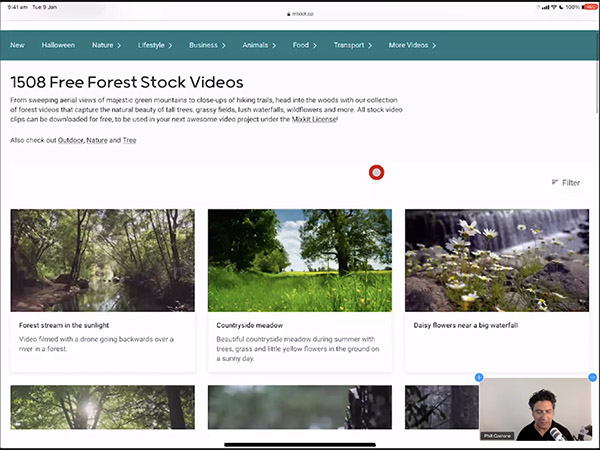Screen dimensions: 600x450
Task: Follow the Tree related link
Action: [x=129, y=140]
